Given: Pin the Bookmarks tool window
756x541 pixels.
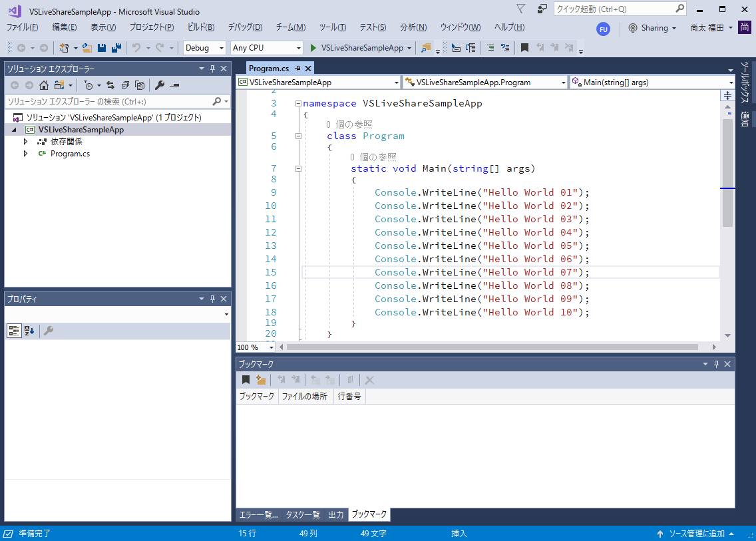Looking at the screenshot, I should 715,363.
